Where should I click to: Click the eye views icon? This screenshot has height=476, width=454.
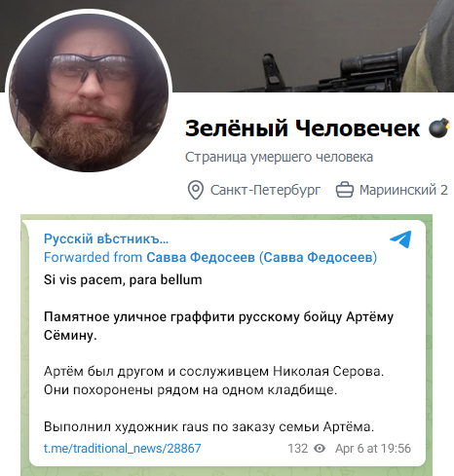click(x=320, y=448)
